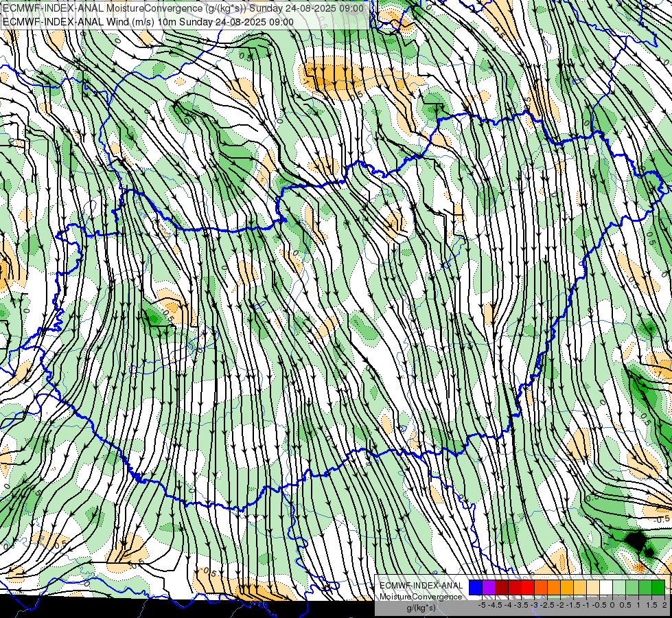Click the ECMWF-INDEX-ANAL label in the legend
672x618 pixels.
pos(421,586)
